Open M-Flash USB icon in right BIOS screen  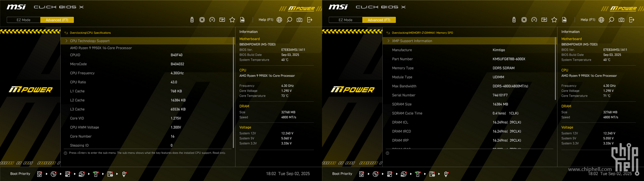[514, 20]
